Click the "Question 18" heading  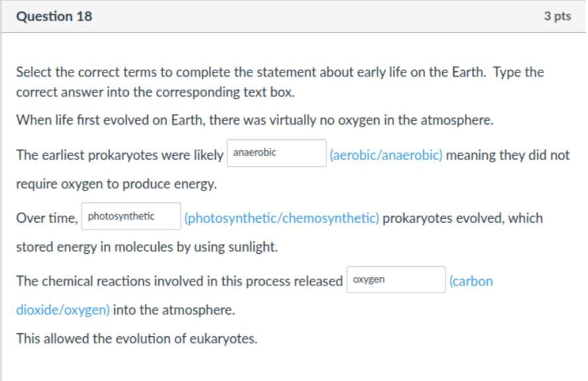coord(54,16)
